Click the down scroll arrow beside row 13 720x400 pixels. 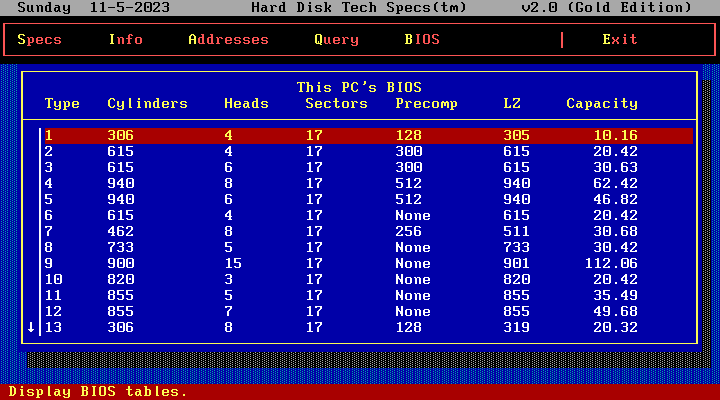(x=31, y=327)
